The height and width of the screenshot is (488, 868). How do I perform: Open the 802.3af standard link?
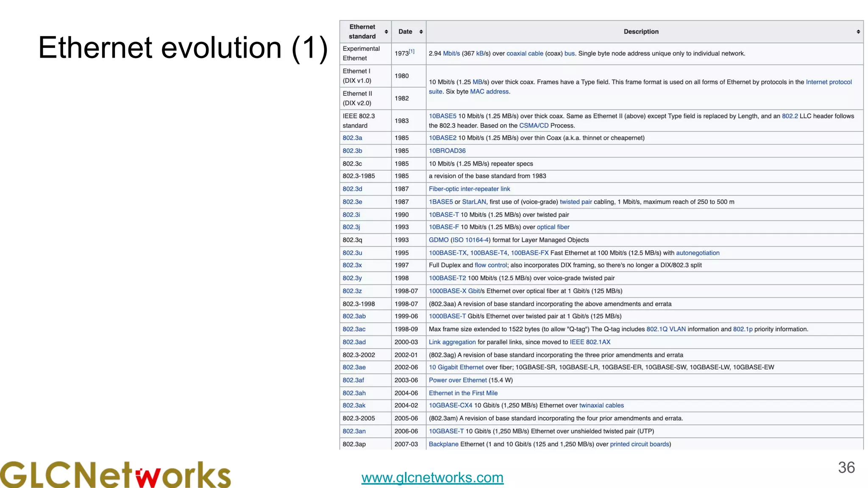353,380
